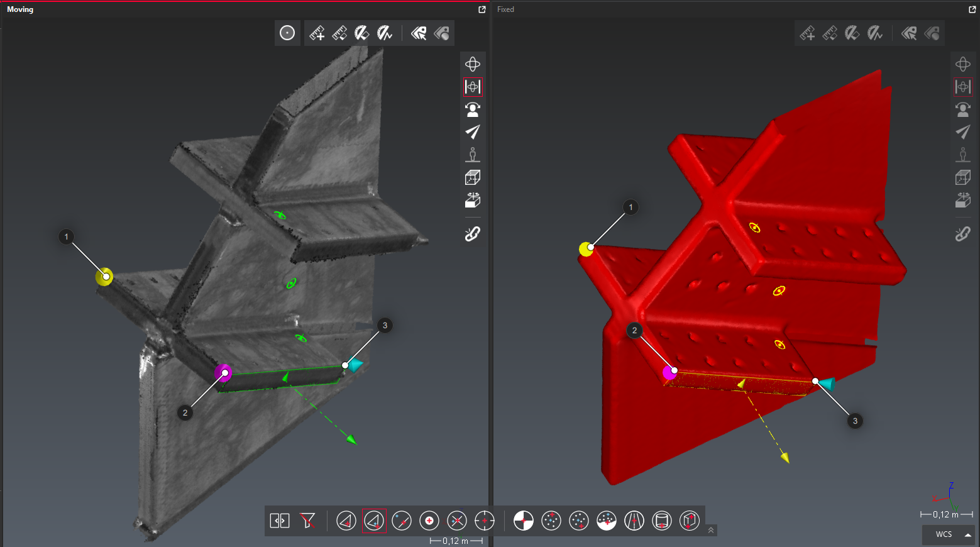Toggle the crossed-out filter icon
The height and width of the screenshot is (547, 980).
click(x=307, y=521)
